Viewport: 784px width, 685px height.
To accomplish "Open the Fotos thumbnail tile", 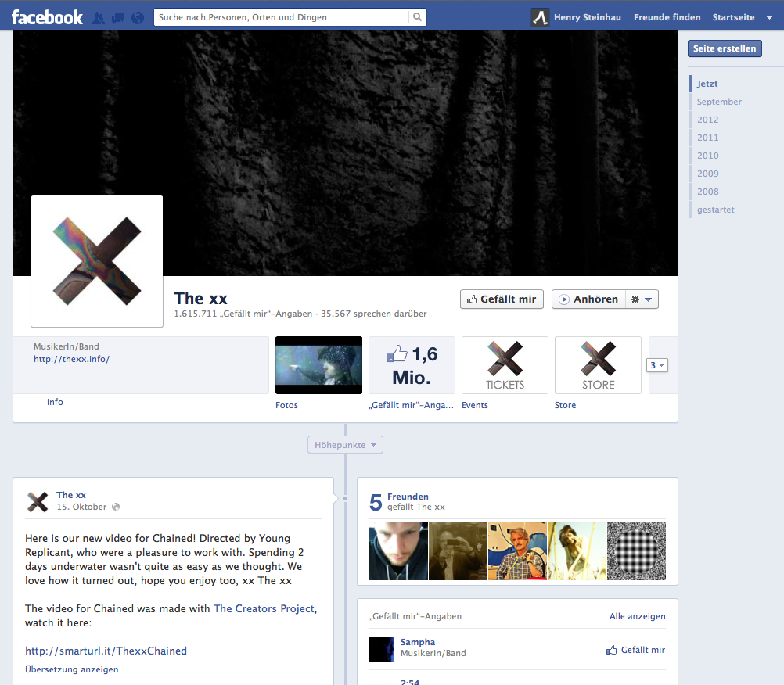I will [x=318, y=365].
